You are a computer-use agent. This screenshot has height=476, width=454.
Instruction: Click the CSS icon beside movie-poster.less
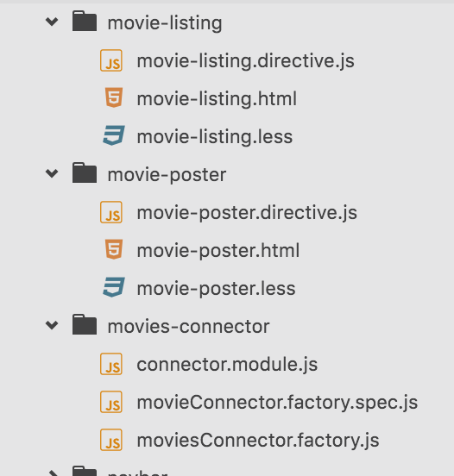(114, 287)
